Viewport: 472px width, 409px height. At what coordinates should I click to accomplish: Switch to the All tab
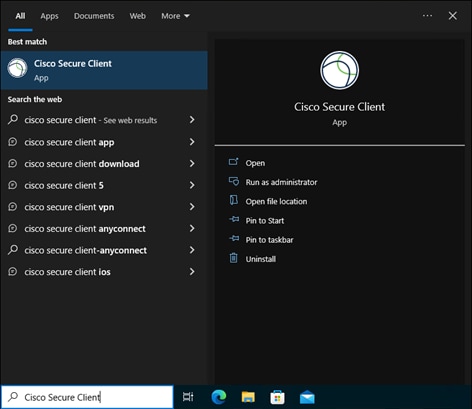tap(20, 16)
